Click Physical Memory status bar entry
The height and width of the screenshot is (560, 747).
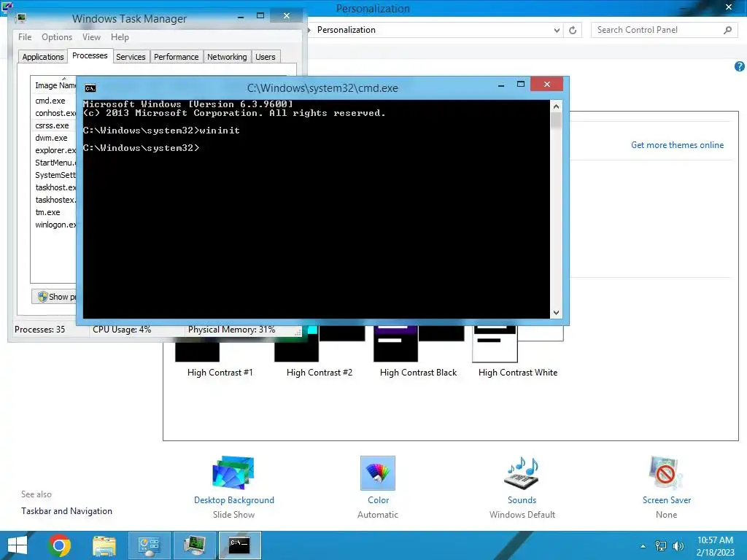tap(231, 330)
